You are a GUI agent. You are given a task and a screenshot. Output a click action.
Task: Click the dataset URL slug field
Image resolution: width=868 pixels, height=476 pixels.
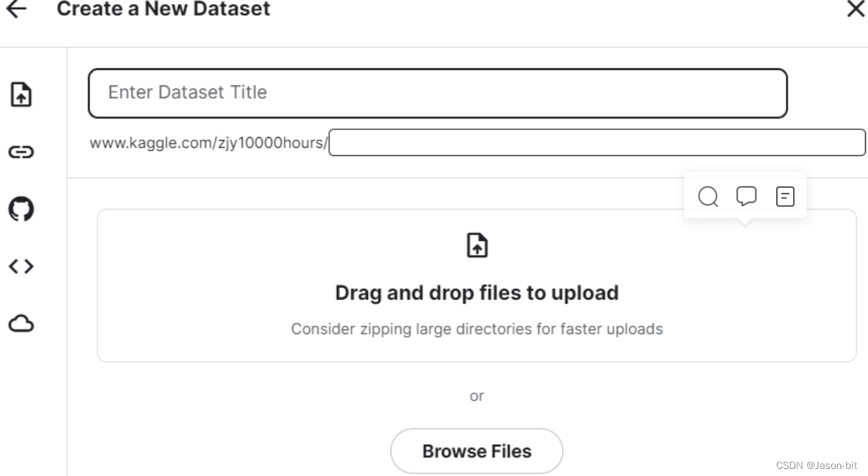coord(597,142)
